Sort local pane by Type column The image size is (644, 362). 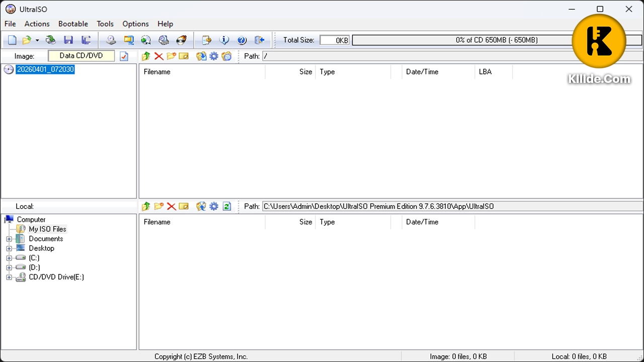353,222
